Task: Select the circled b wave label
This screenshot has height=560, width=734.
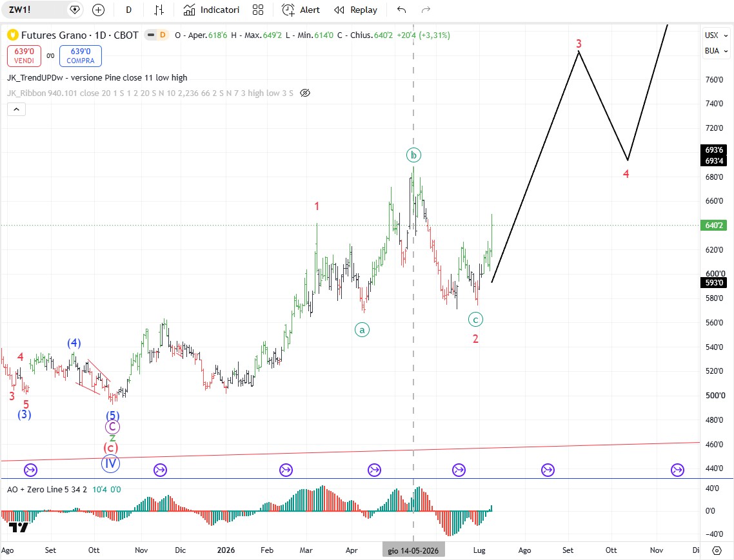Action: 413,155
